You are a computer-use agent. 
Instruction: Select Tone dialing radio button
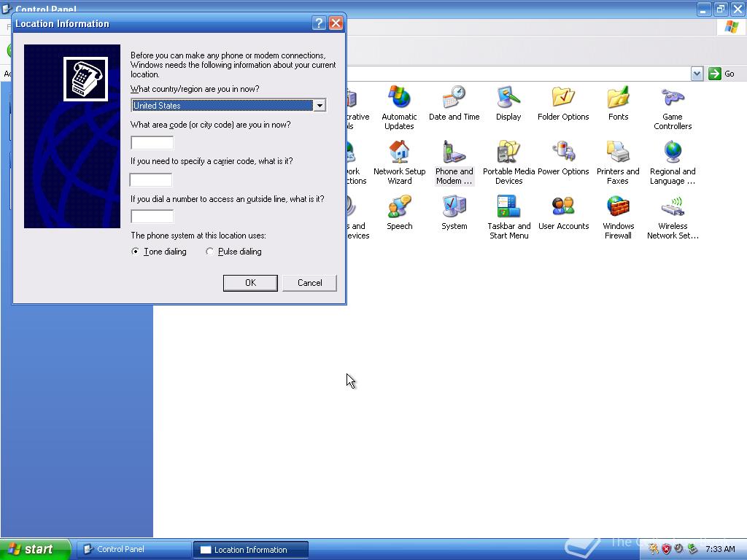pyautogui.click(x=135, y=252)
